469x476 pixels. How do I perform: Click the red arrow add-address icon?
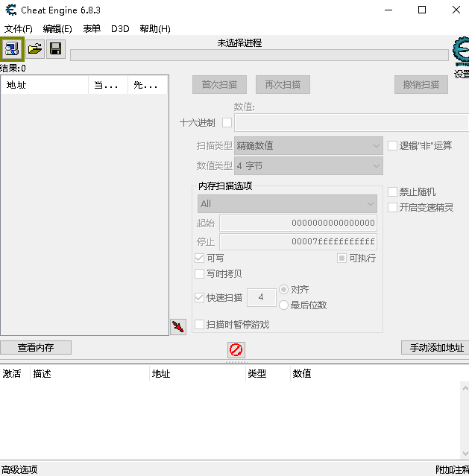[178, 327]
